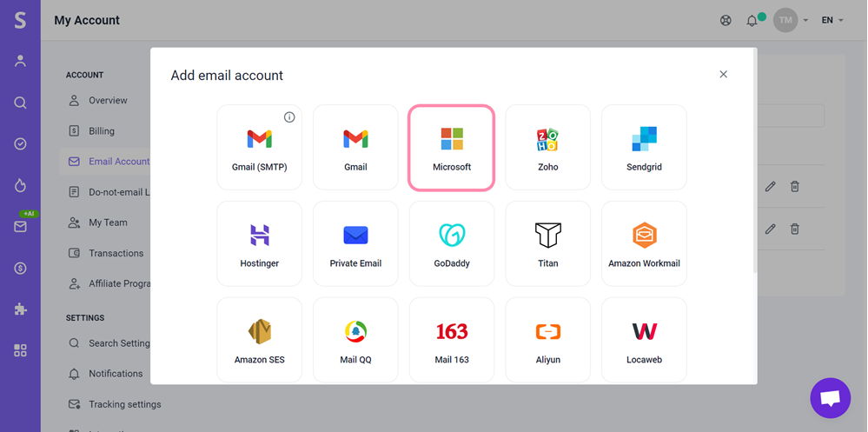Delete the first email account (trash)
868x432 pixels.
click(794, 187)
